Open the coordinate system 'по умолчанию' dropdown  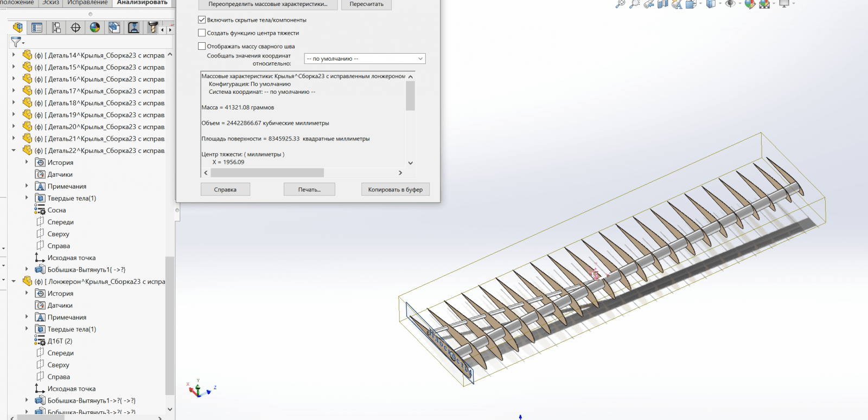pos(365,59)
